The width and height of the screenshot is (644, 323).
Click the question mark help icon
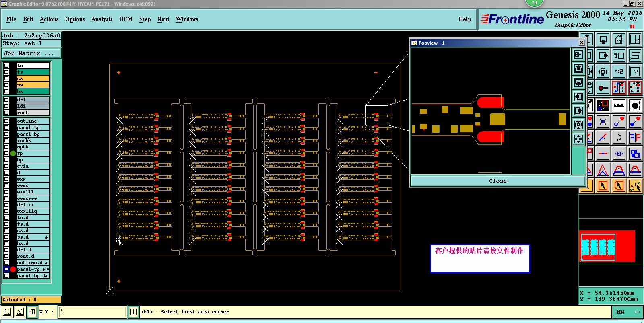635,72
